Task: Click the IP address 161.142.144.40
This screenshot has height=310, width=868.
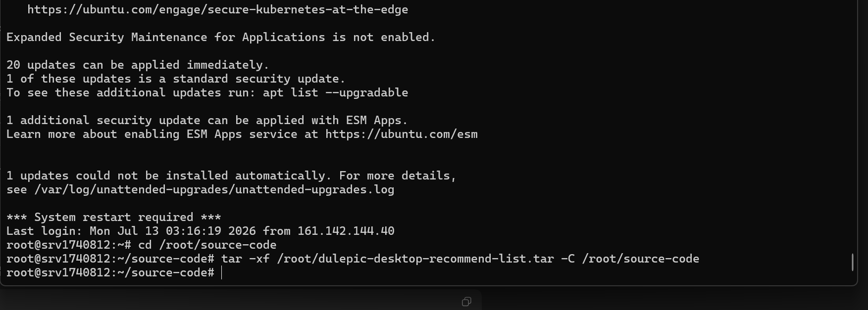Action: tap(346, 231)
